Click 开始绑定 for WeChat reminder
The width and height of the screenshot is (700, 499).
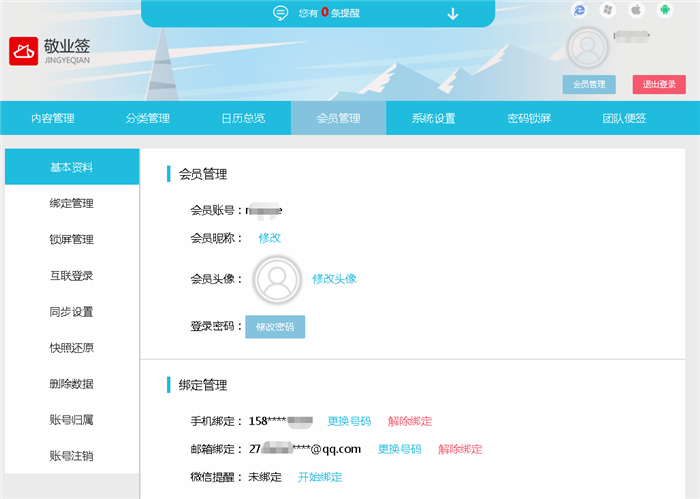coord(320,477)
